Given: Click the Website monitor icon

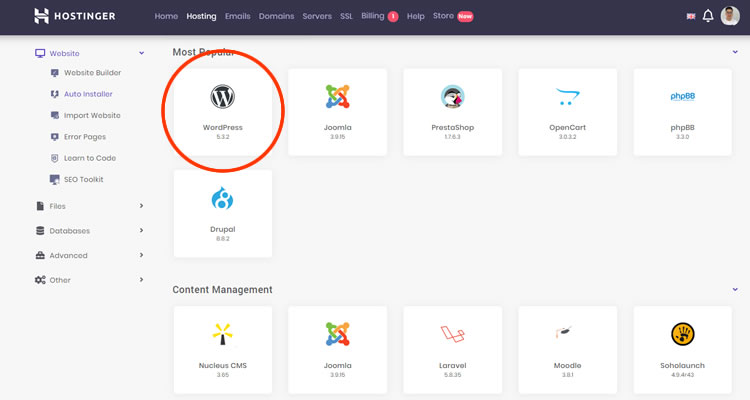Looking at the screenshot, I should 40,53.
